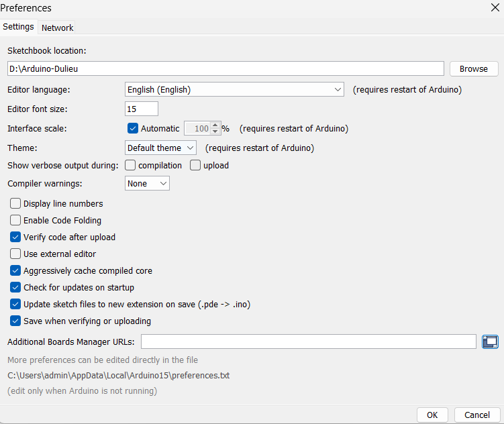Click 'More preferences can be edited' text
The image size is (504, 424).
[103, 360]
